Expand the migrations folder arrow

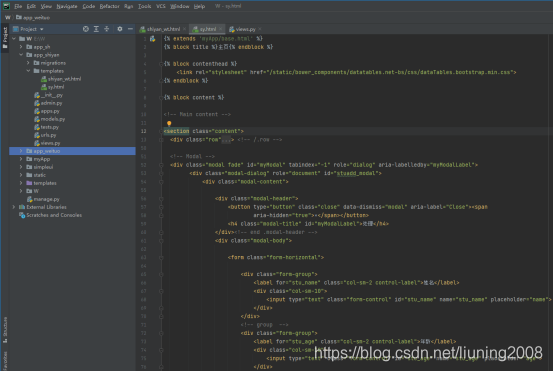coord(28,63)
